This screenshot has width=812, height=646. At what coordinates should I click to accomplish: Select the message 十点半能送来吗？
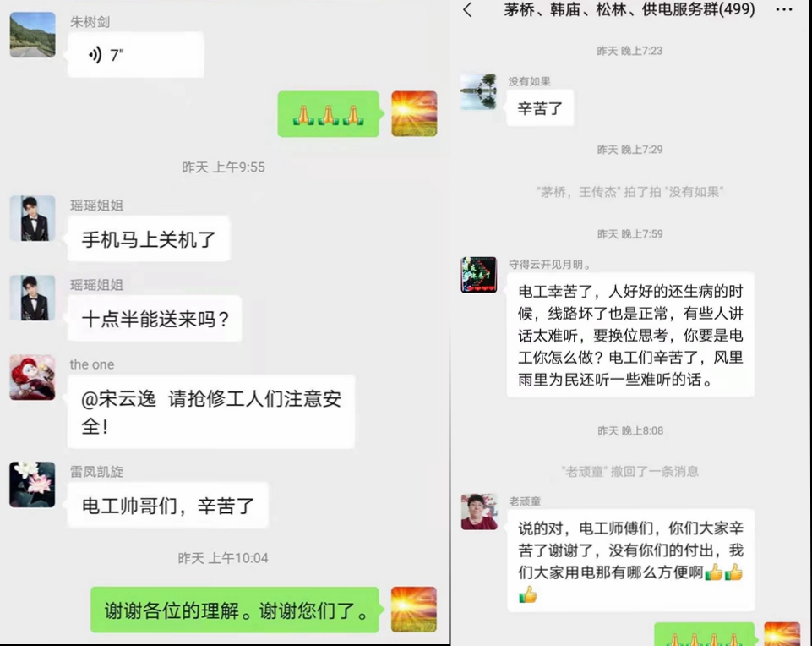pos(155,319)
